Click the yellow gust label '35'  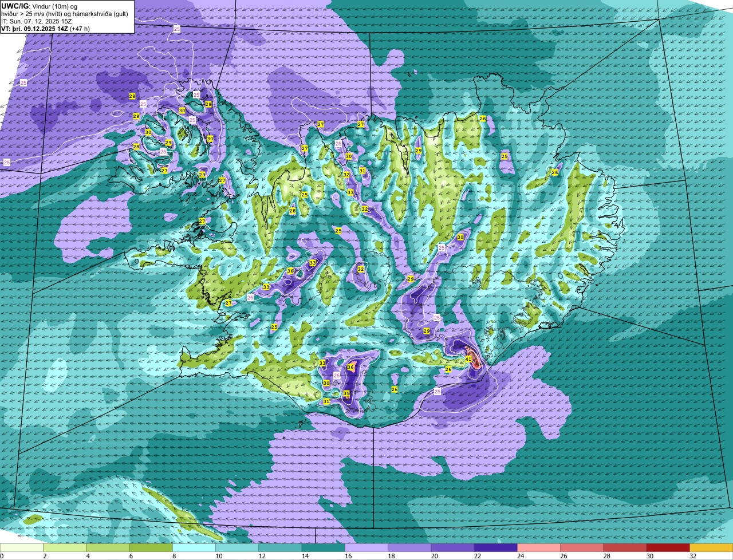pyautogui.click(x=346, y=393)
